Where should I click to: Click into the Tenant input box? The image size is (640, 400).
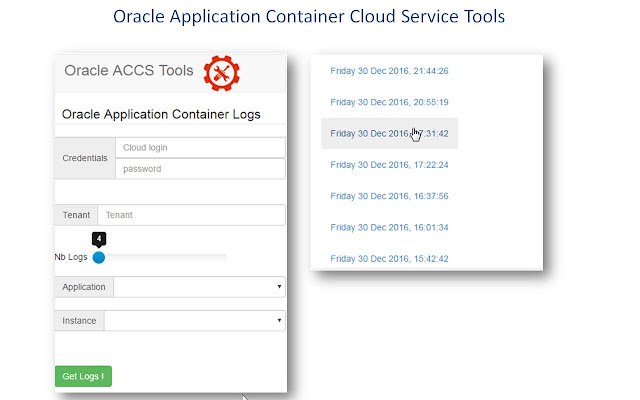(x=191, y=215)
